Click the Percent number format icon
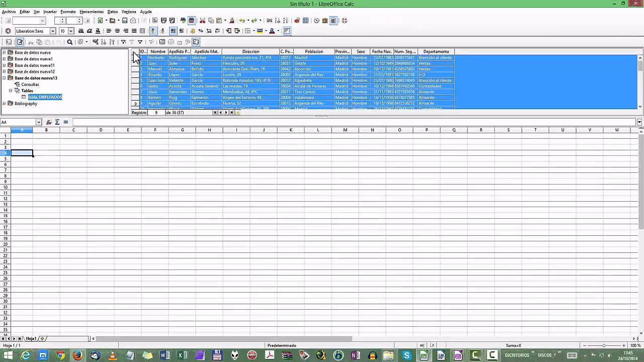Screen dimensions: 644x362 201,31
